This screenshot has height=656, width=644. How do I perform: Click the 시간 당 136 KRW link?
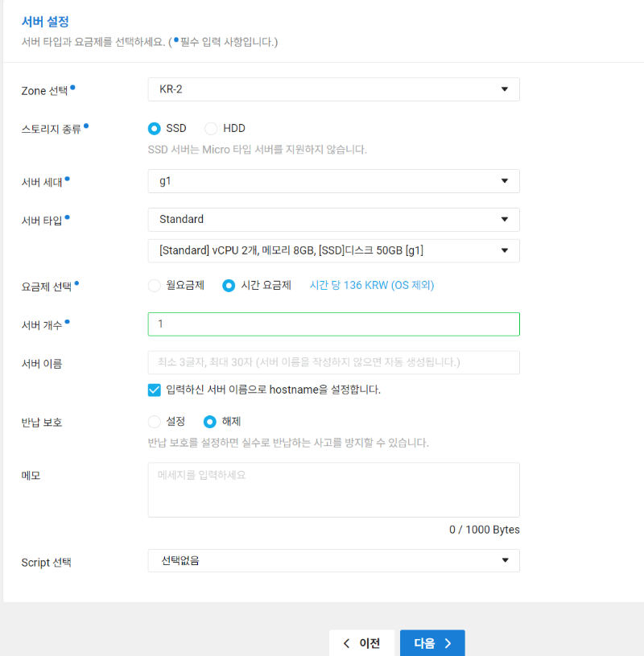(371, 286)
